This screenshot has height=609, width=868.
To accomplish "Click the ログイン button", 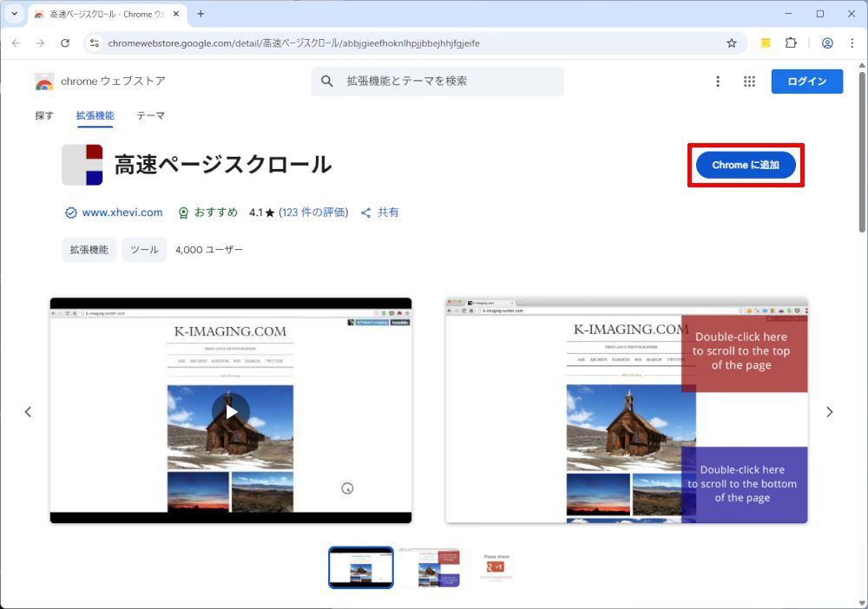I will pos(807,82).
